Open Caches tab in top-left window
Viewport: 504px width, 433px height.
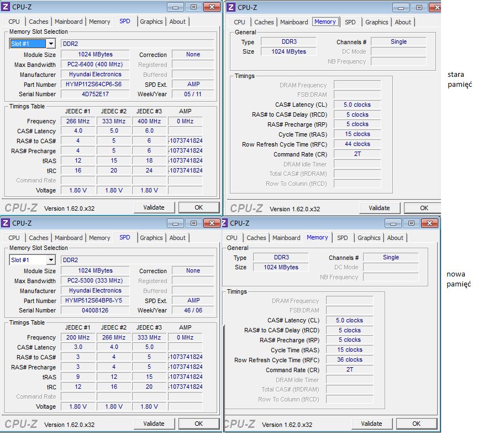pos(39,22)
